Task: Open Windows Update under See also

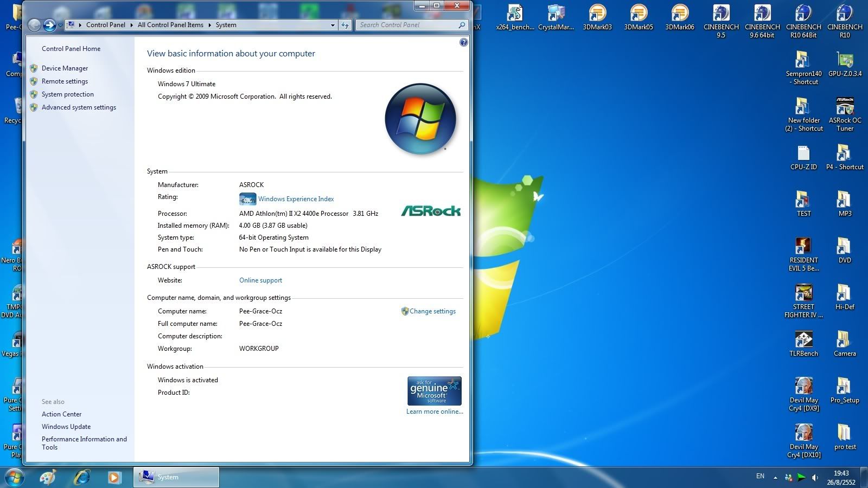Action: (x=66, y=427)
